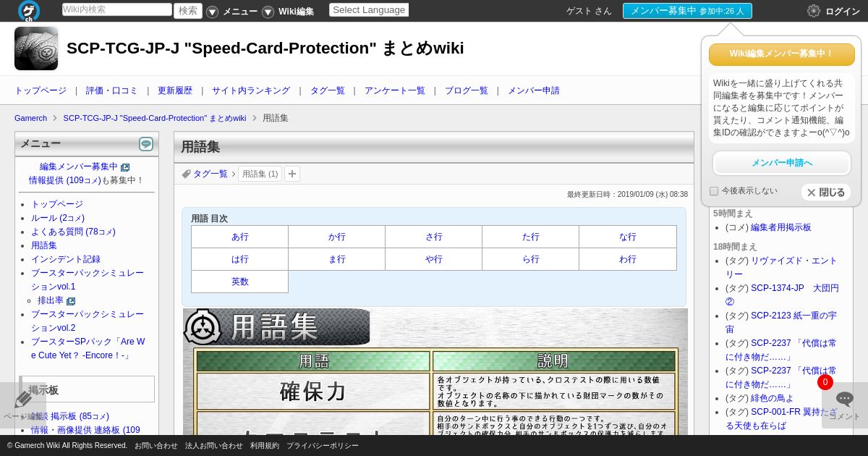
Task: Jump to ま行 in glossary index
Action: pos(337,259)
